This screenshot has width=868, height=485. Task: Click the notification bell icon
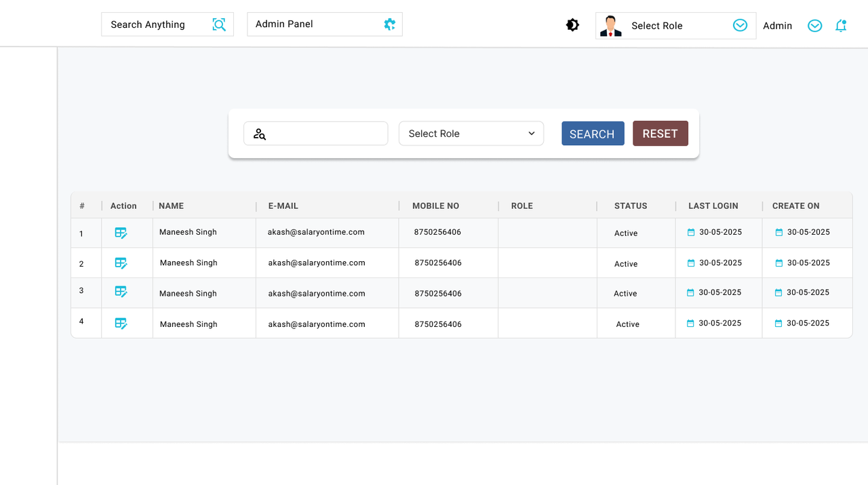(841, 24)
